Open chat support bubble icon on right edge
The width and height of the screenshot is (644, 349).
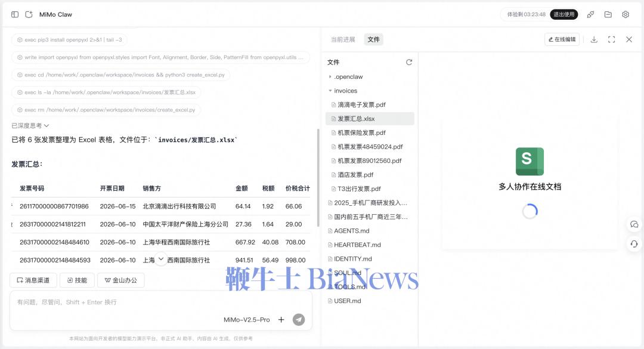point(634,224)
